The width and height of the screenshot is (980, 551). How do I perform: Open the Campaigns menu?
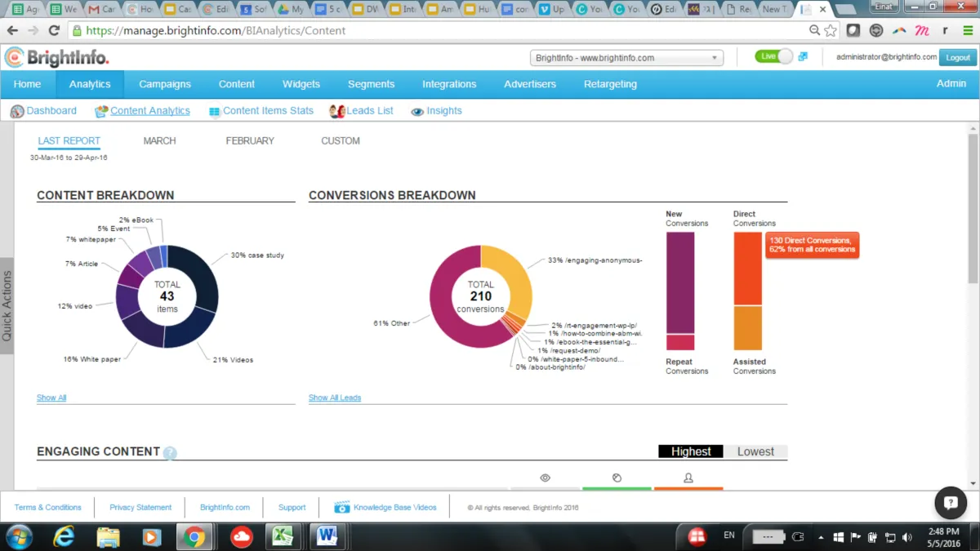165,84
